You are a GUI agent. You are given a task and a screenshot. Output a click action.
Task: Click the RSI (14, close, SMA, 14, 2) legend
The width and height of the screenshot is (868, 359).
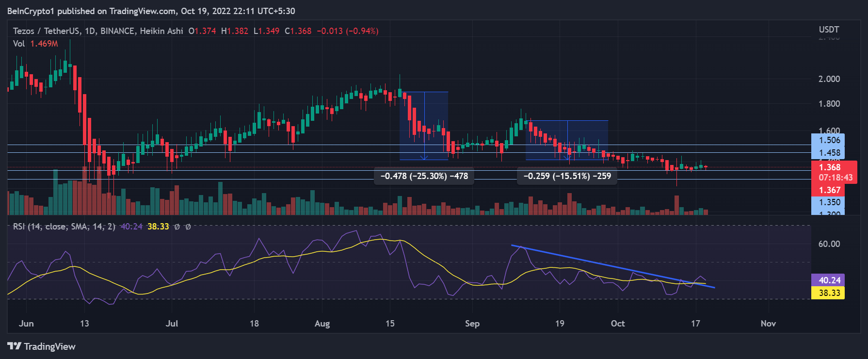[x=64, y=227]
